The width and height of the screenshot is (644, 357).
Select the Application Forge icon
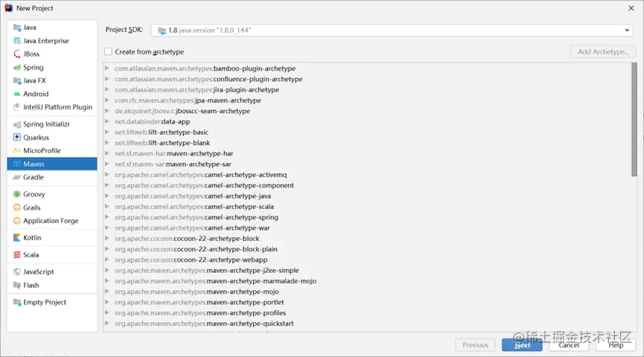click(17, 221)
